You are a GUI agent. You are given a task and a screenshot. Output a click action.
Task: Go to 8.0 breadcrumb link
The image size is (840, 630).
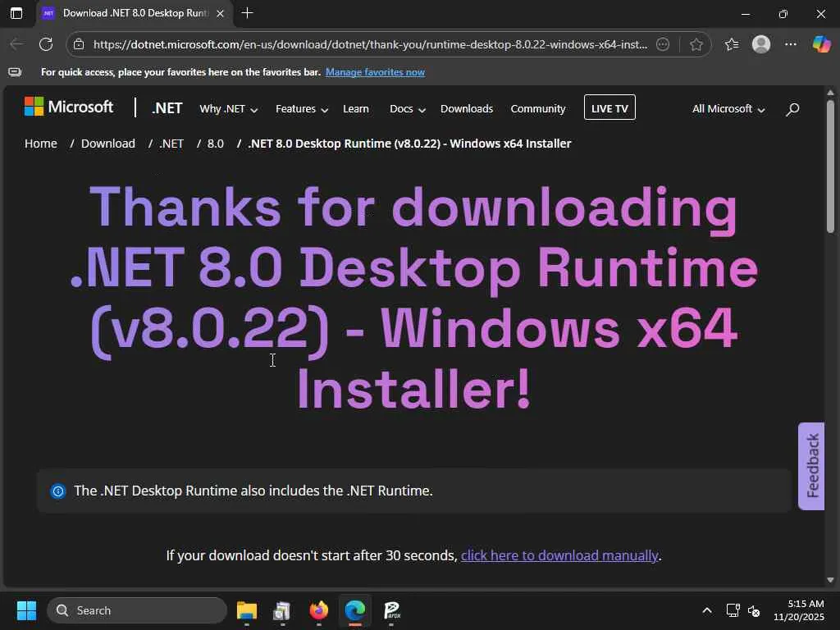point(216,144)
